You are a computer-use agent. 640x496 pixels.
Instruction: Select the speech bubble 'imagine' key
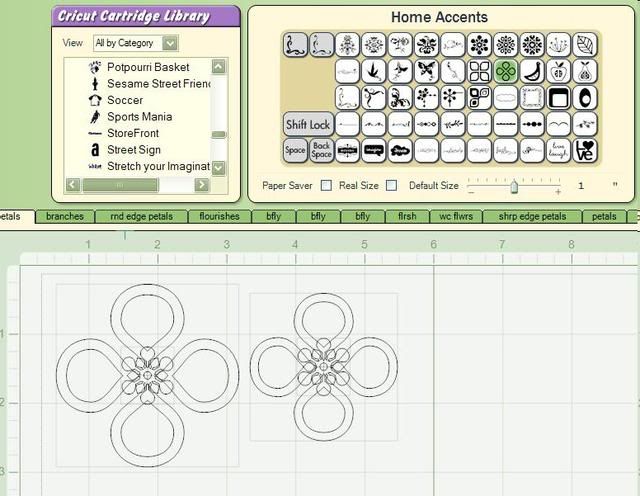tap(373, 150)
